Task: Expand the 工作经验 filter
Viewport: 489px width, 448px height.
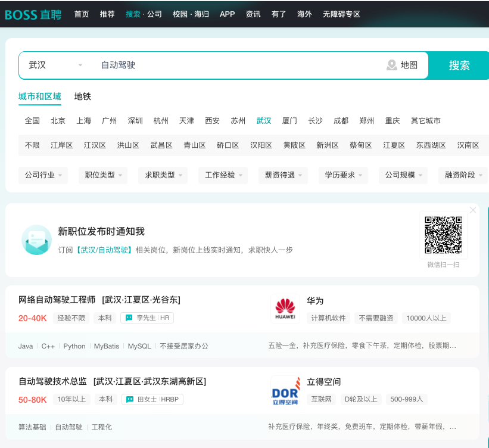Action: (223, 175)
